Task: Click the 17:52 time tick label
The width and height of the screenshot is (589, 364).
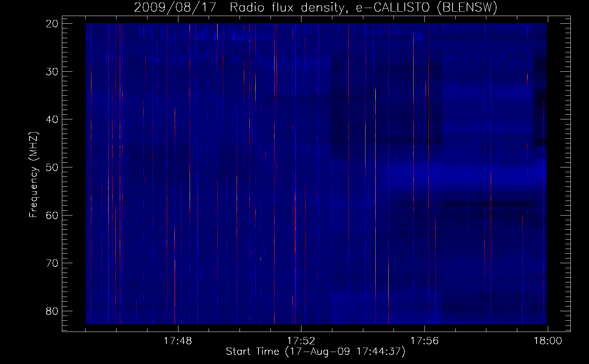Action: coord(301,341)
